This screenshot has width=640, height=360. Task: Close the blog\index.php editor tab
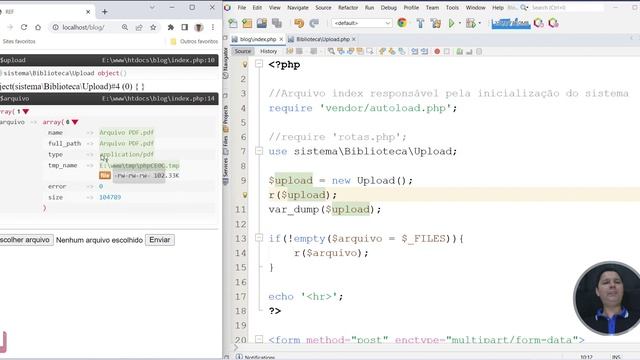[281, 39]
